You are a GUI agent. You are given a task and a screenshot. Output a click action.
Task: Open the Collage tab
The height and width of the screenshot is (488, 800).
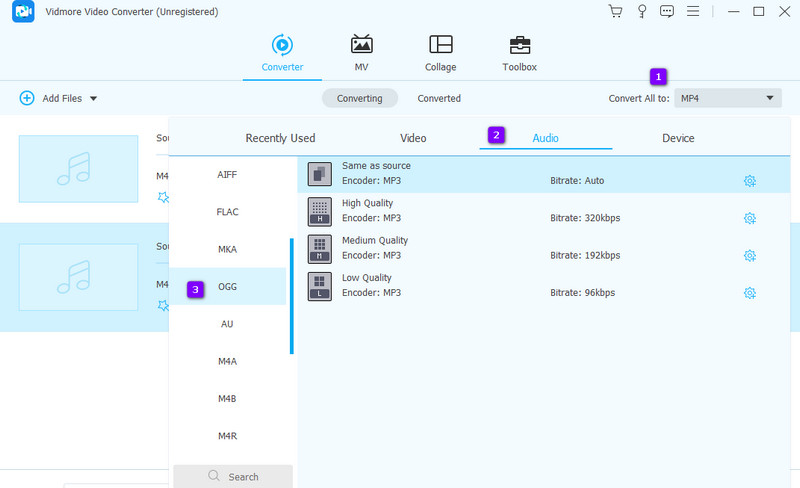click(x=440, y=53)
